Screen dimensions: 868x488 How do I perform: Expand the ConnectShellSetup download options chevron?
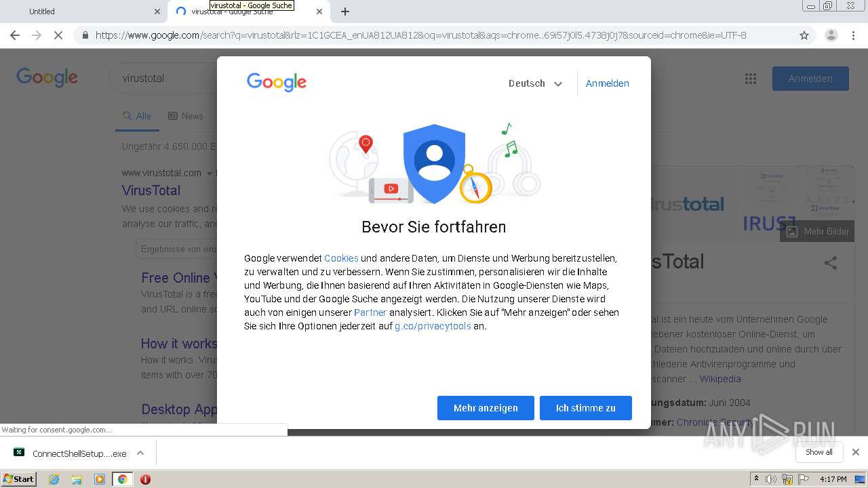140,453
